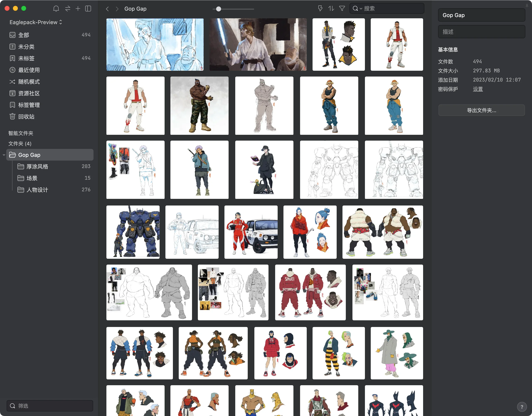Select the green hat grey coat thumbnail
Viewport: 532px width, 416px height.
tap(397, 353)
